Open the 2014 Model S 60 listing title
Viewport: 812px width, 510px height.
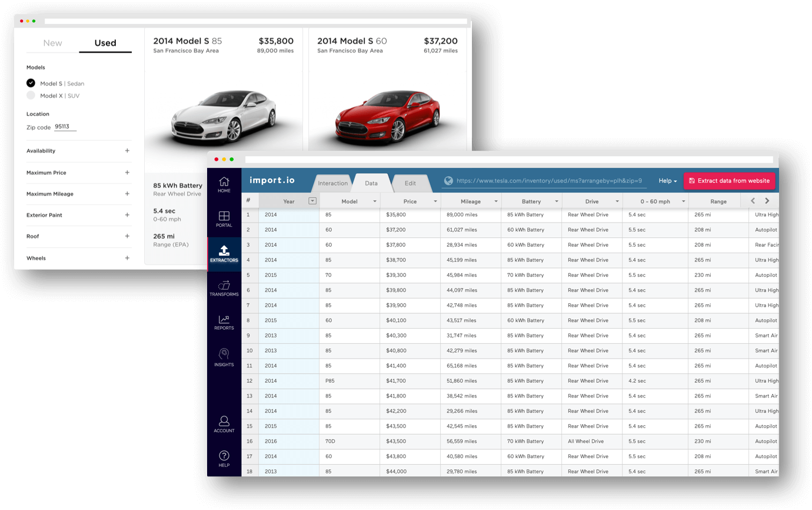[352, 41]
